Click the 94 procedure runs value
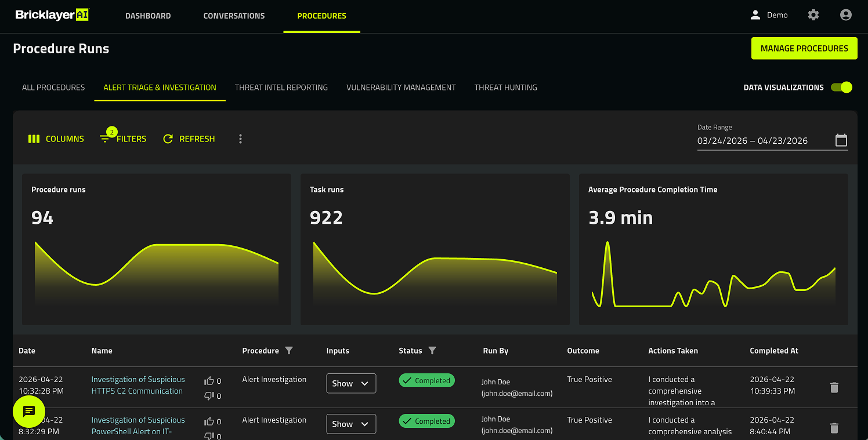The height and width of the screenshot is (440, 868). tap(42, 218)
